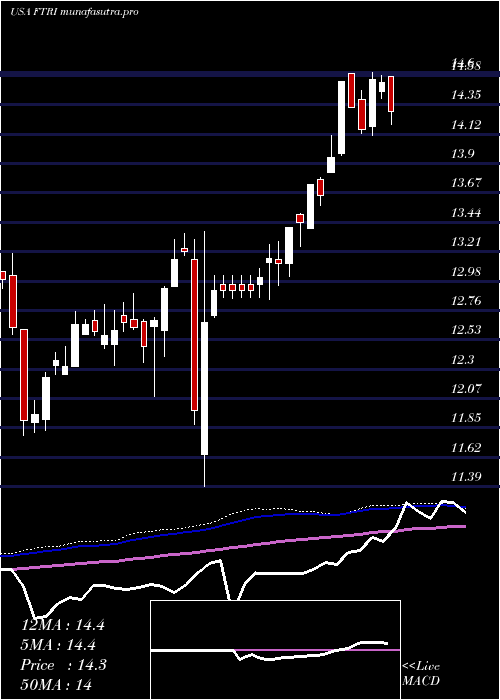Click the 12.98 price axis label

tap(466, 271)
